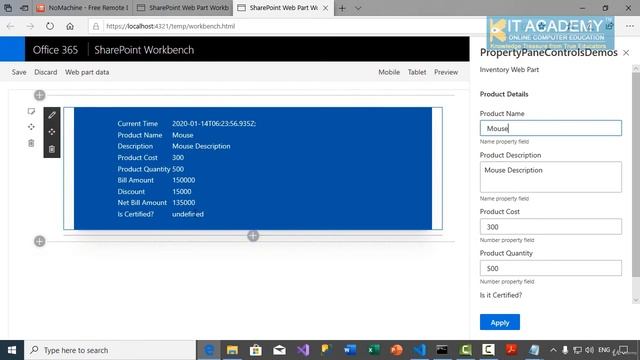The image size is (640, 360).
Task: Click the property pane vertical scrollbar
Action: pyautogui.click(x=636, y=176)
